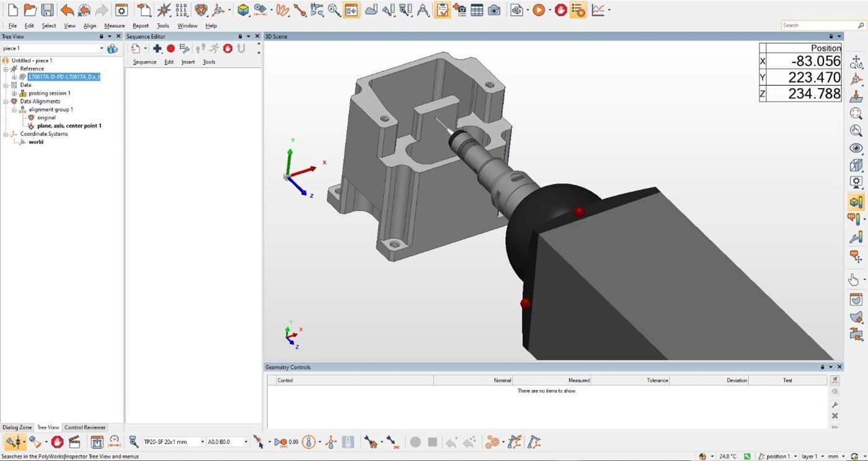This screenshot has width=868, height=461.
Task: Click the red stop hand icon in bottom toolbar
Action: click(57, 442)
